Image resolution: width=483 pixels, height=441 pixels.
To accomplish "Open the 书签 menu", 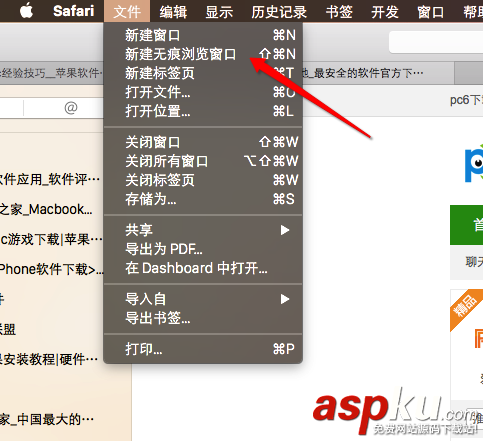I will (x=339, y=12).
